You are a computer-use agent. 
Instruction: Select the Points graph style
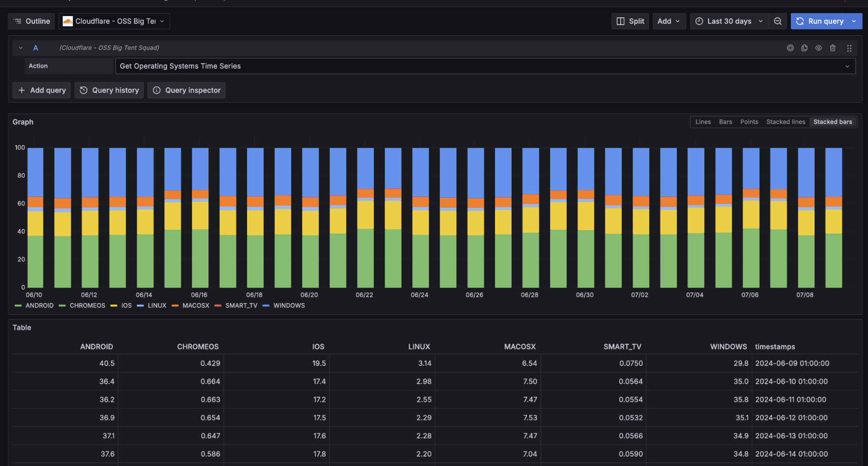[749, 122]
